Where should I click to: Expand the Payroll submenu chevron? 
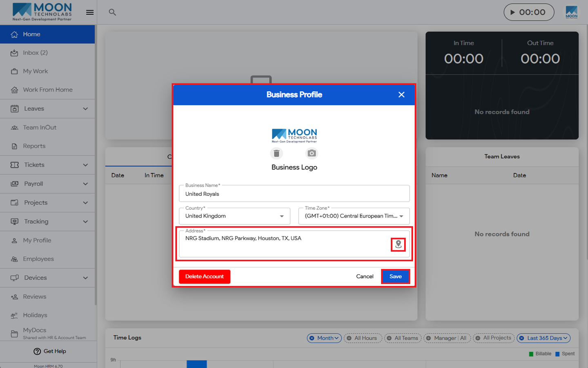(85, 184)
